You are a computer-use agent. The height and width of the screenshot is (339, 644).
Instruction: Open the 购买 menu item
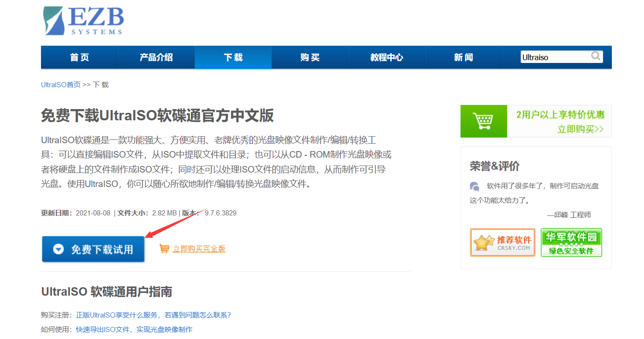pyautogui.click(x=310, y=57)
